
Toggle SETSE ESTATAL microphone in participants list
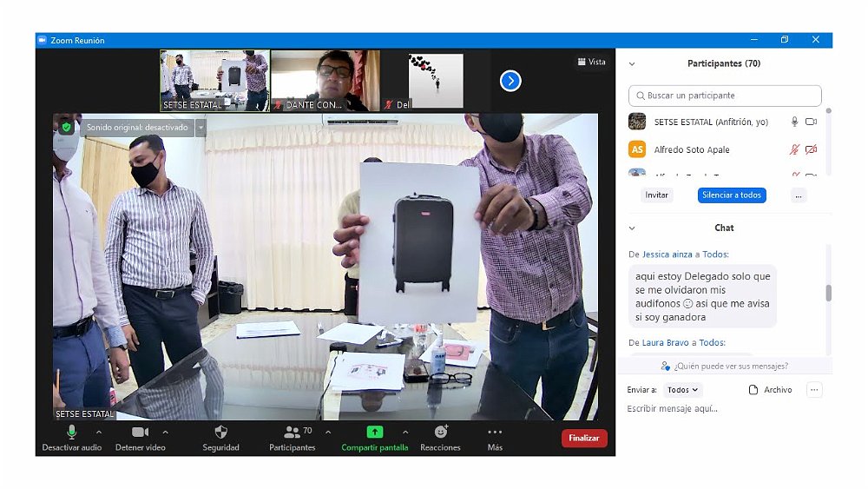pos(793,122)
